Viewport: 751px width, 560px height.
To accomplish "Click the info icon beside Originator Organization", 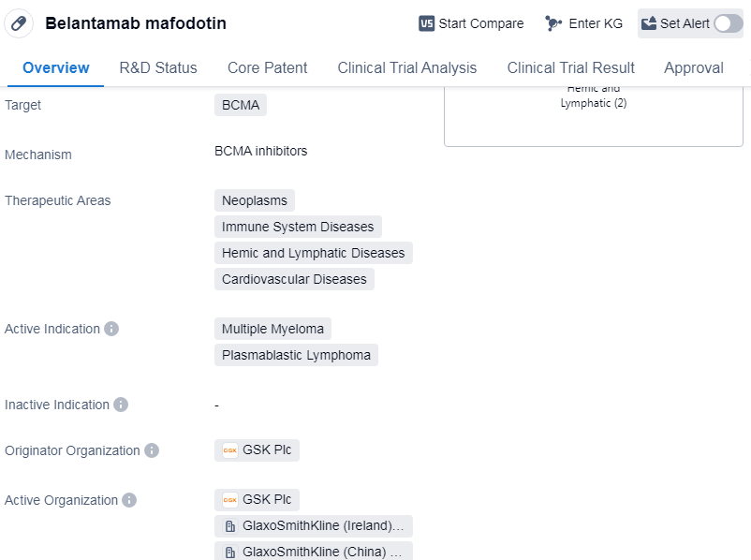I will tap(152, 450).
